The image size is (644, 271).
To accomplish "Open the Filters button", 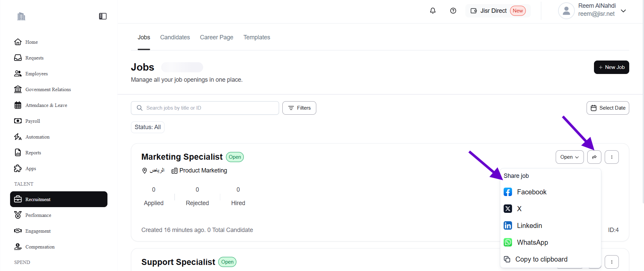I will point(299,108).
